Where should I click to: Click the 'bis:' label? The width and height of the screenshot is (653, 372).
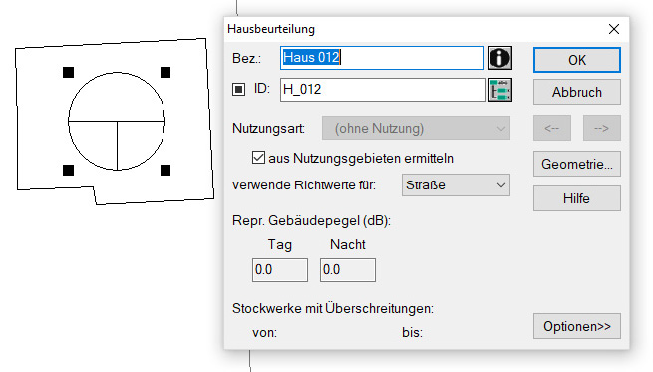[x=412, y=332]
